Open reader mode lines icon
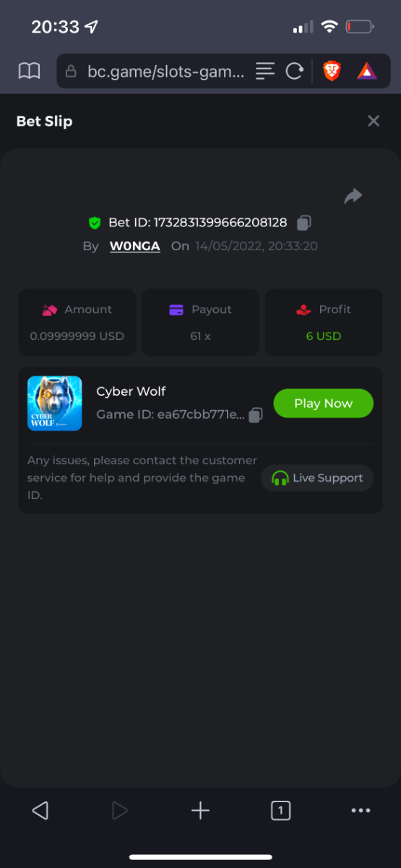401x868 pixels. point(265,71)
